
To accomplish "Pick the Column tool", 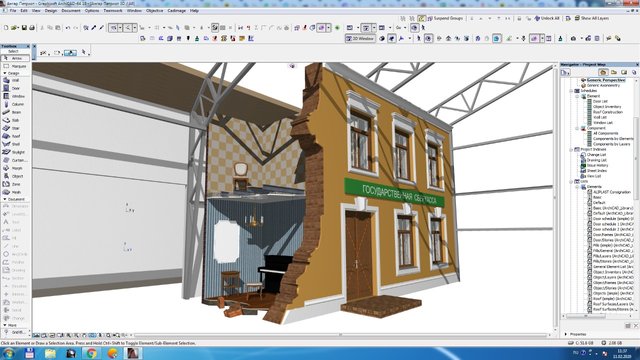I will [x=15, y=104].
